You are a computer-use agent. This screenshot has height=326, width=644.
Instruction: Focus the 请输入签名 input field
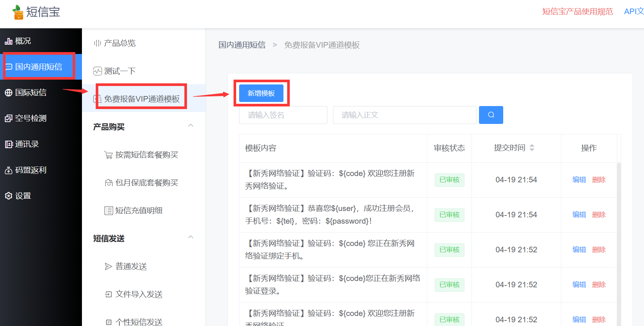coord(283,115)
